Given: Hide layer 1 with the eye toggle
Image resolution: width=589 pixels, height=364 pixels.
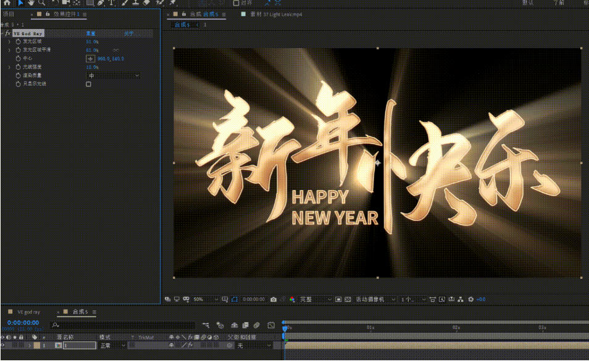Looking at the screenshot, I should click(3, 345).
